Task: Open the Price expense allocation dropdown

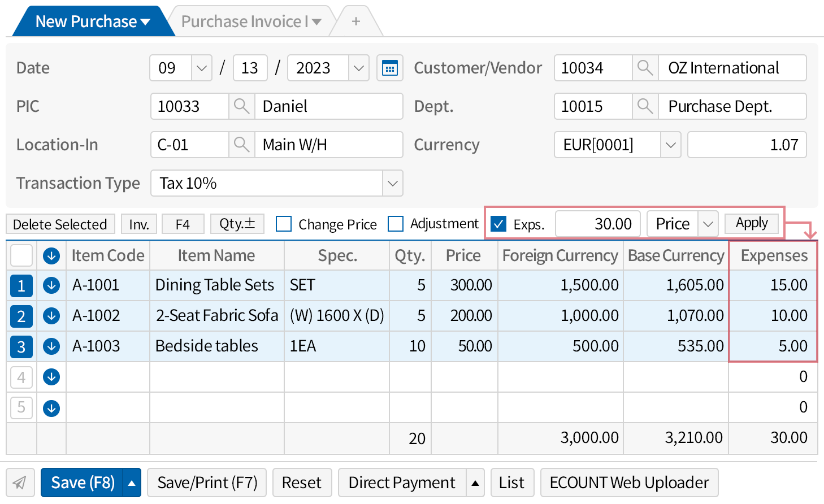Action: tap(708, 224)
